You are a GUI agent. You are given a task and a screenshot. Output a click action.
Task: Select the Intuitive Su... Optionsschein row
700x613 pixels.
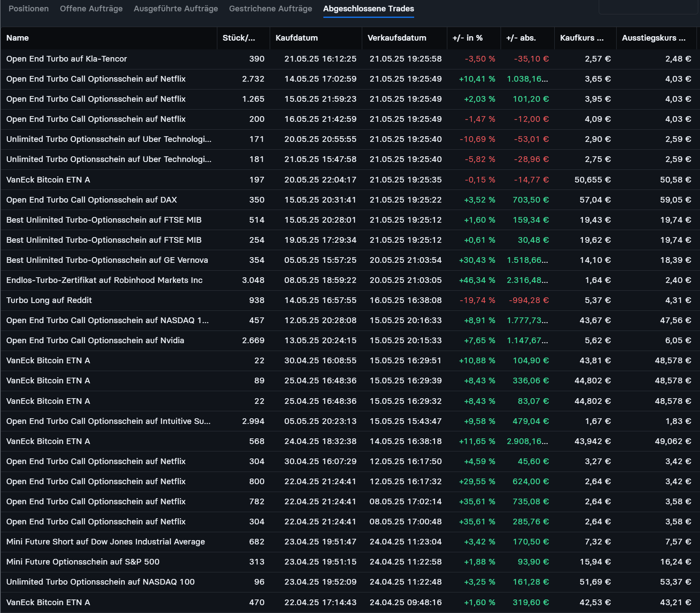[350, 421]
